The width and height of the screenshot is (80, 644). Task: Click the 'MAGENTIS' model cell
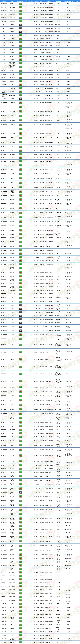(x=12, y=88)
